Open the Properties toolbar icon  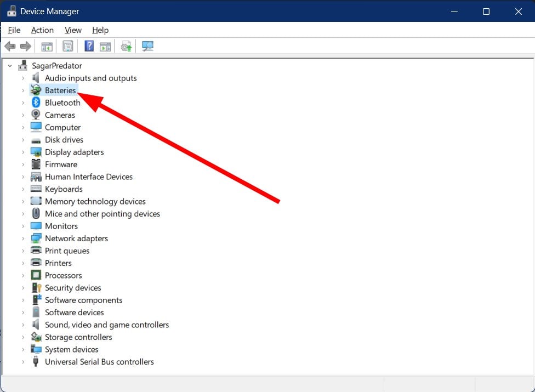click(x=68, y=46)
